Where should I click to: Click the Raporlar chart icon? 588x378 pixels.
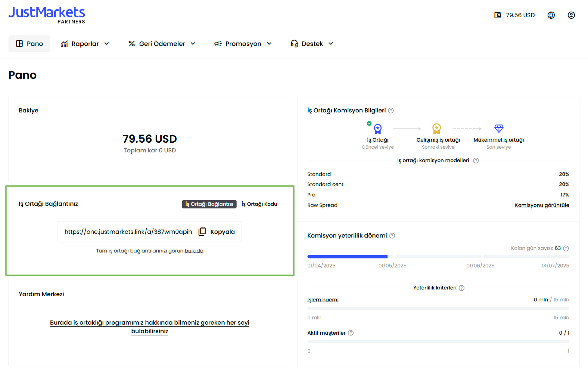point(64,44)
